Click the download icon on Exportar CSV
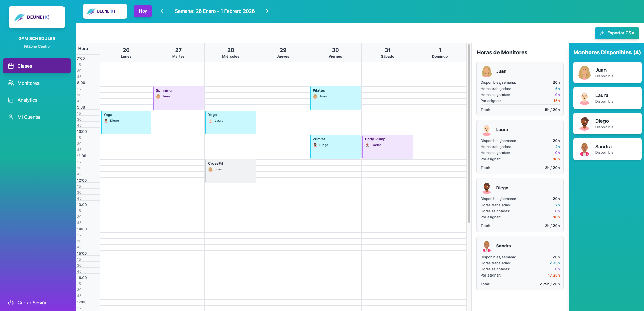 [602, 33]
